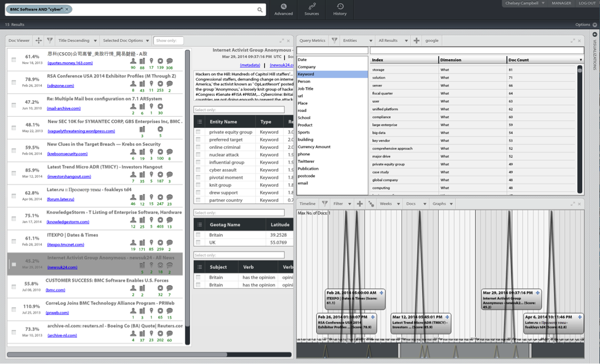Open the Docs dropdown in Timeline
Image resolution: width=600 pixels, height=364 pixels.
pyautogui.click(x=416, y=204)
